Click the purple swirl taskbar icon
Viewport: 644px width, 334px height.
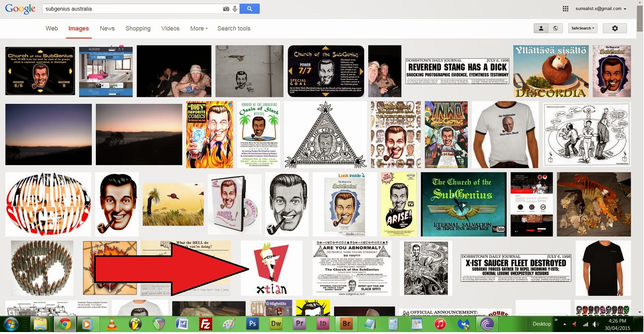click(487, 324)
